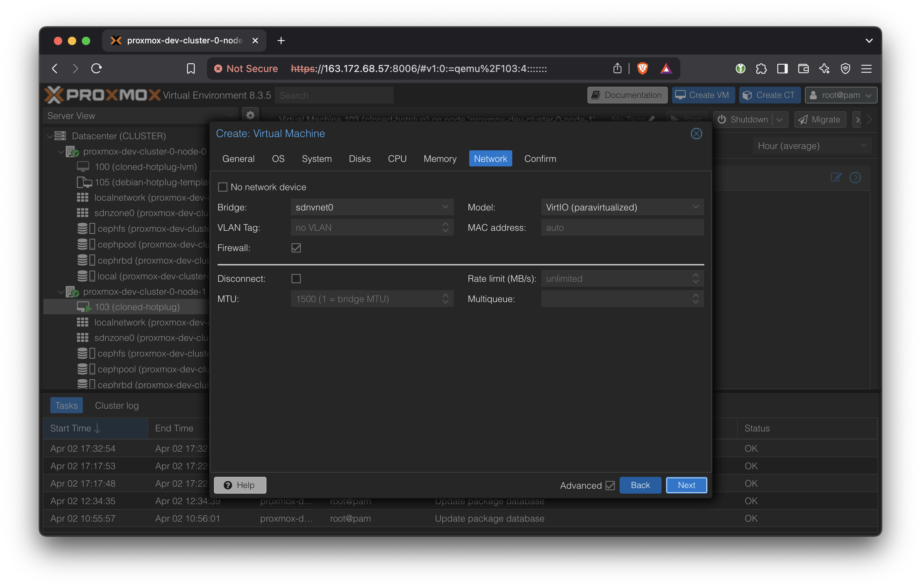Screen dimensions: 921x588
Task: Toggle the browser sidebar panel icon
Action: point(782,69)
